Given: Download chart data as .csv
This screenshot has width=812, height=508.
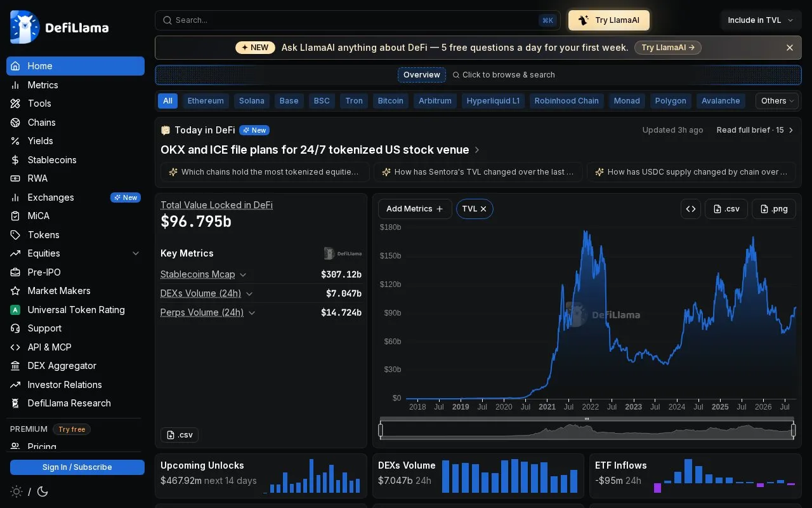Looking at the screenshot, I should point(726,209).
